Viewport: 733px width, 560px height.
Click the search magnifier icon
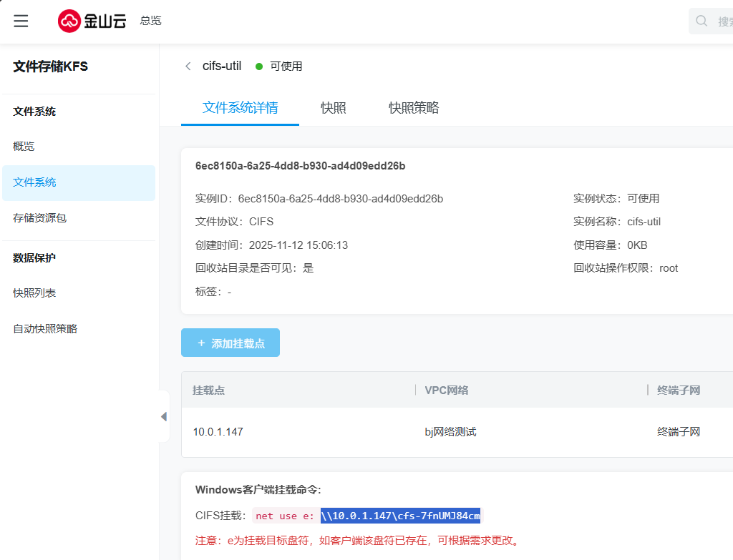coord(702,21)
